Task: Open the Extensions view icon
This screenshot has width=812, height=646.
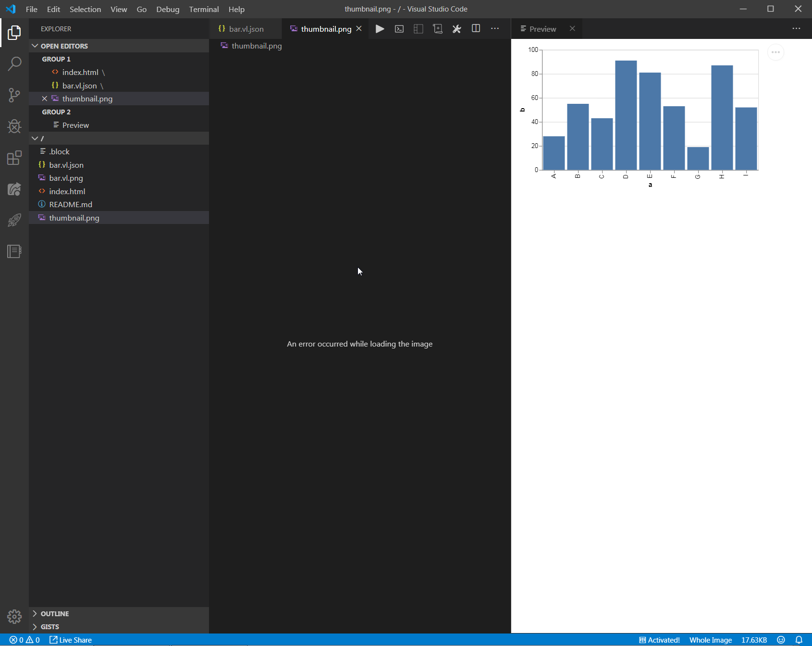Action: coord(14,158)
